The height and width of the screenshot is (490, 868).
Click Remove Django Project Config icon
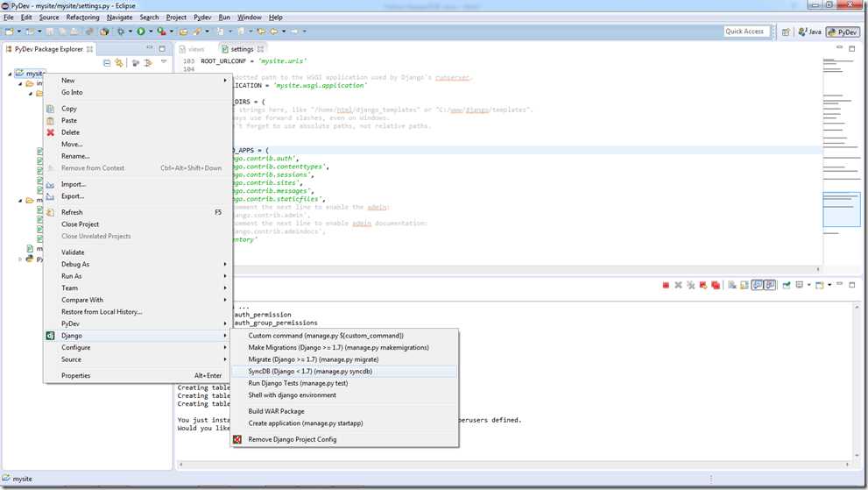click(x=237, y=439)
